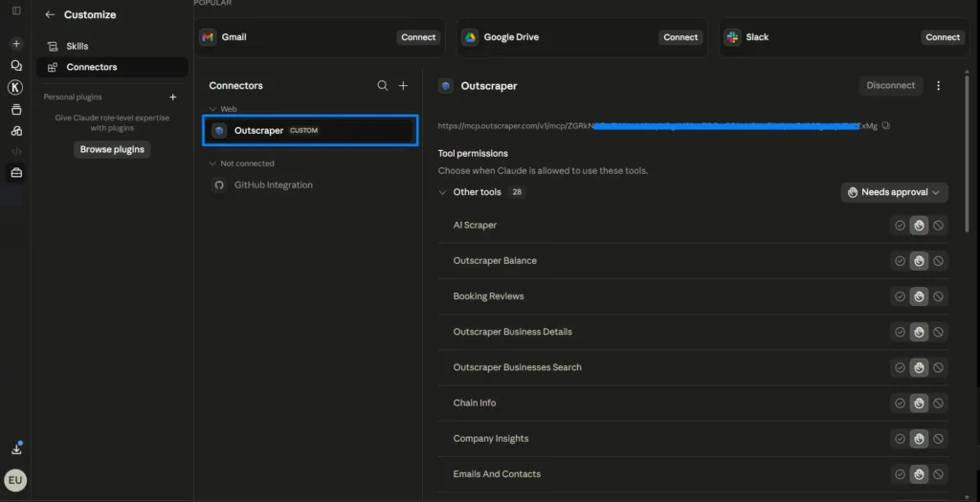Image resolution: width=980 pixels, height=502 pixels.
Task: Toggle the sidebar panel icon
Action: click(16, 11)
